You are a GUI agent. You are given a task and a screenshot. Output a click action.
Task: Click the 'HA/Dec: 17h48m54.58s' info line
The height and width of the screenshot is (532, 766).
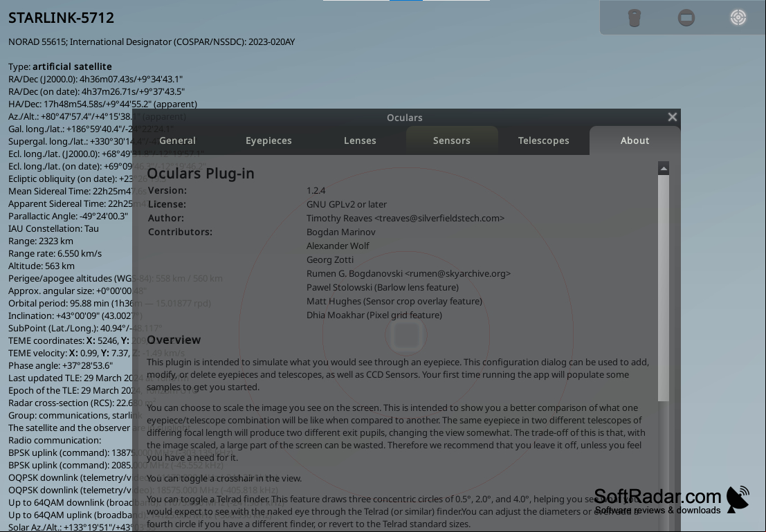[102, 104]
